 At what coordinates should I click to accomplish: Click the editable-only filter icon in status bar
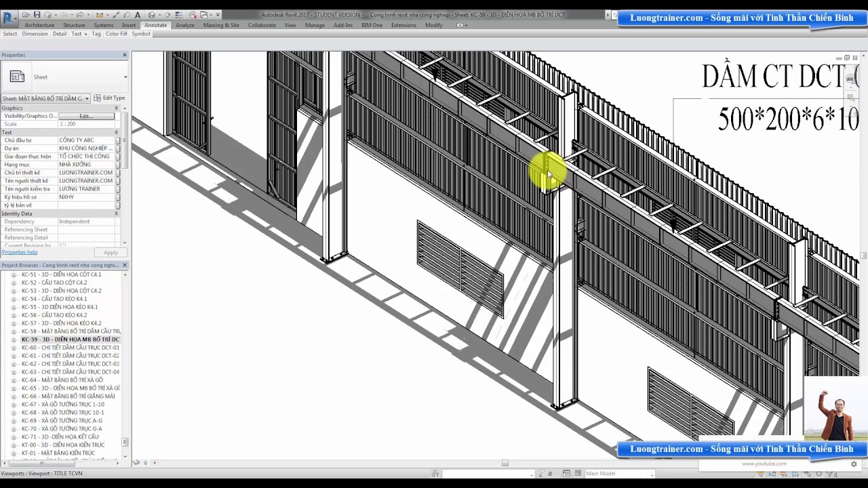tap(542, 473)
